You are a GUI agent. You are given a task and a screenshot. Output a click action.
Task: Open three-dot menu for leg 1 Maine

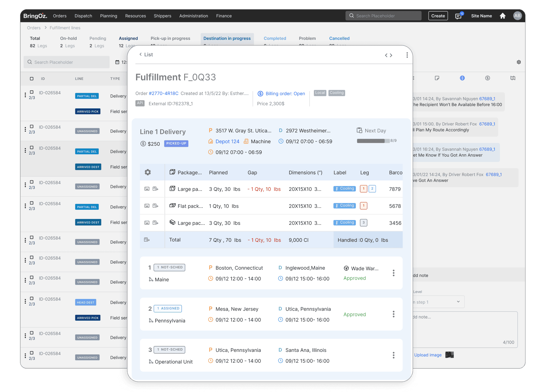coord(393,273)
